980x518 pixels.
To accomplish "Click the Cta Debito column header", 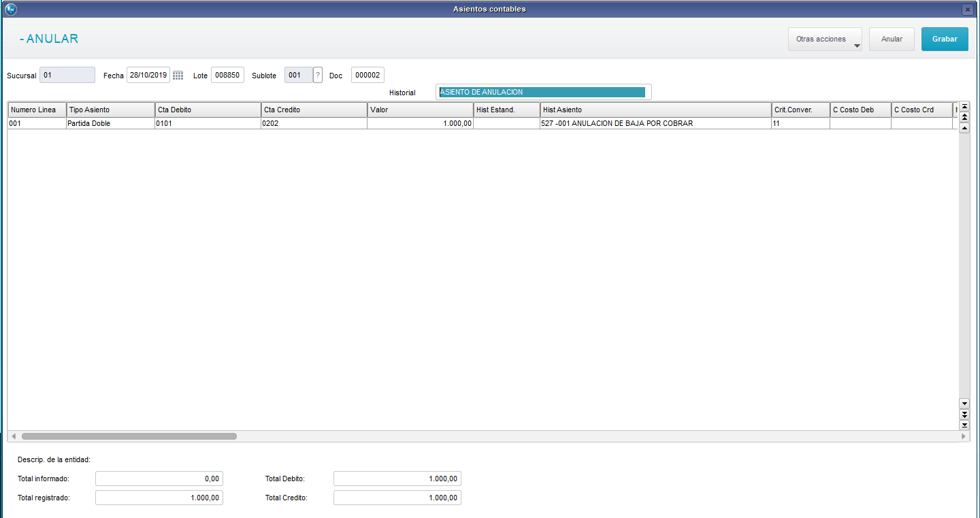I will click(208, 110).
